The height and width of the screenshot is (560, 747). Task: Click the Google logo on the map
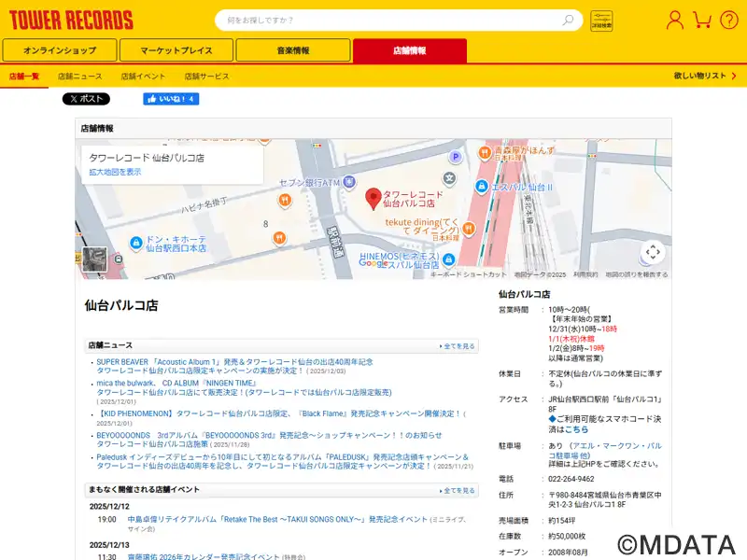373,263
